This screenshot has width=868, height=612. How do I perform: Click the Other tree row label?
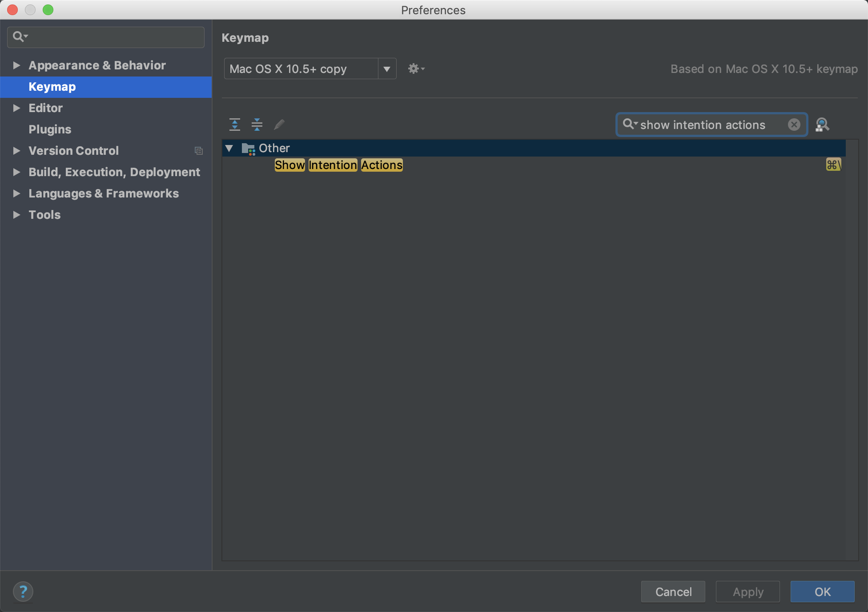274,148
